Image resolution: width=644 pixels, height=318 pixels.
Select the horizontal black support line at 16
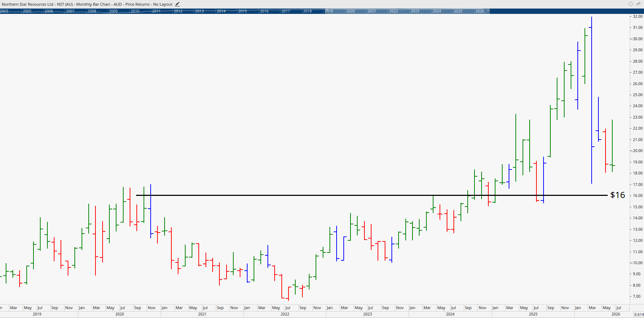click(372, 195)
